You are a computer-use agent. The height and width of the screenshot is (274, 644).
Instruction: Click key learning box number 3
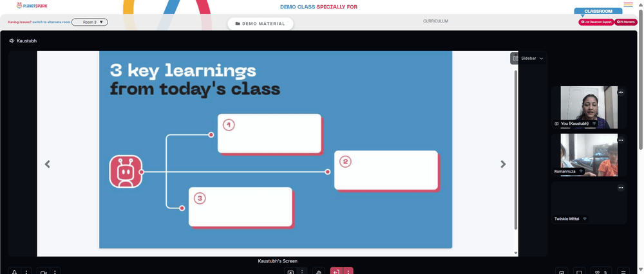click(x=240, y=206)
